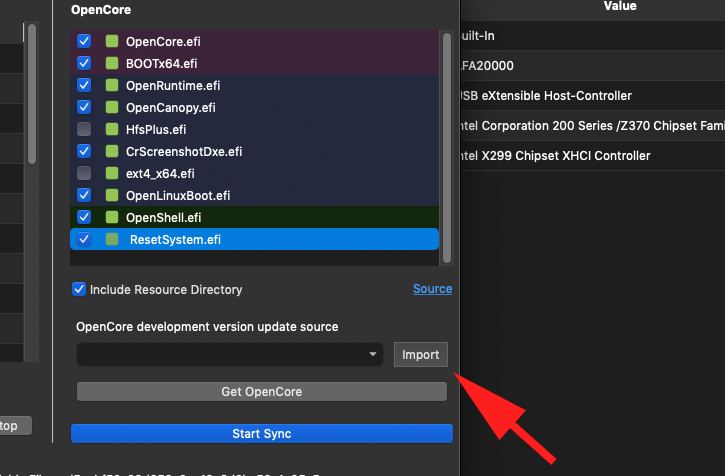This screenshot has width=725, height=476.
Task: Select the CrScreenshotDxe.efi file name
Action: 184,152
